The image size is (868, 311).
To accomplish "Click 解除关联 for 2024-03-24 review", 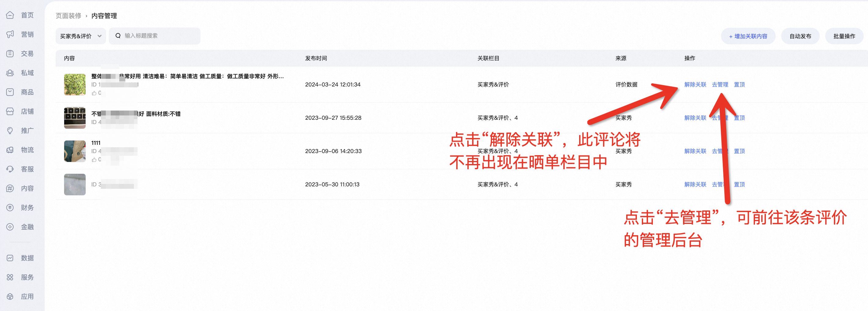I will point(695,85).
